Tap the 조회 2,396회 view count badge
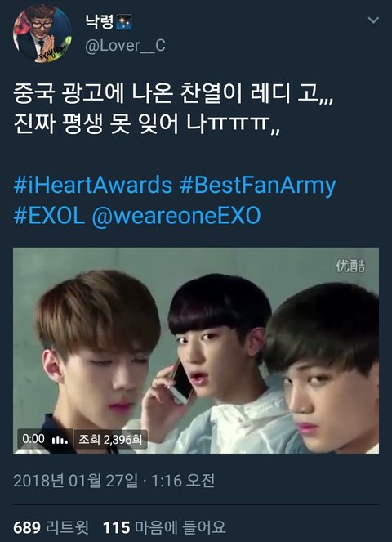This screenshot has width=392, height=542. 110,439
